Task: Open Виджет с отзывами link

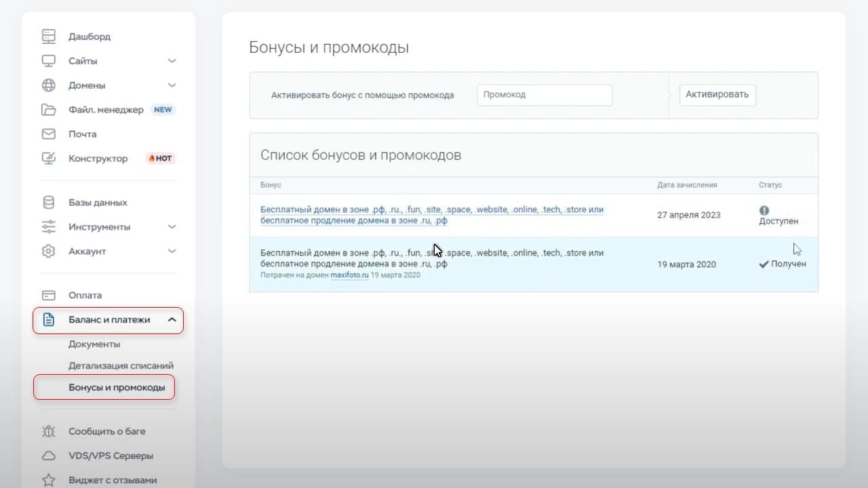Action: (113, 480)
